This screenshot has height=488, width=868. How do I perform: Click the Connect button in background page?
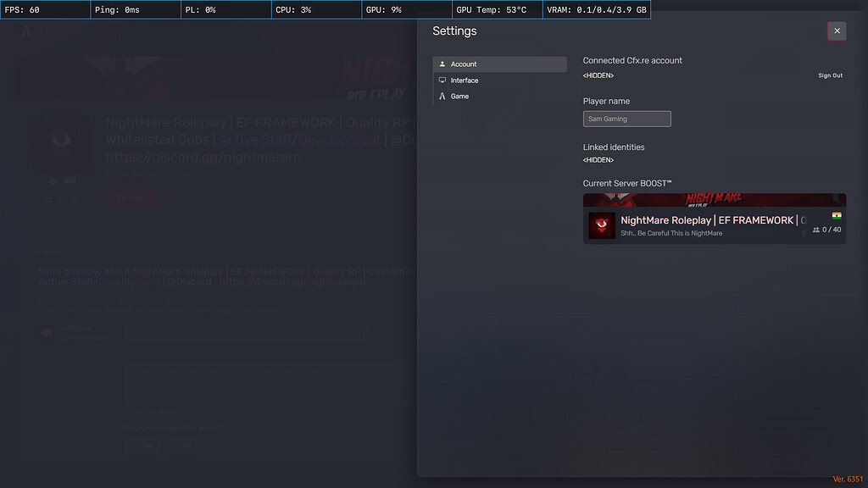(x=131, y=197)
